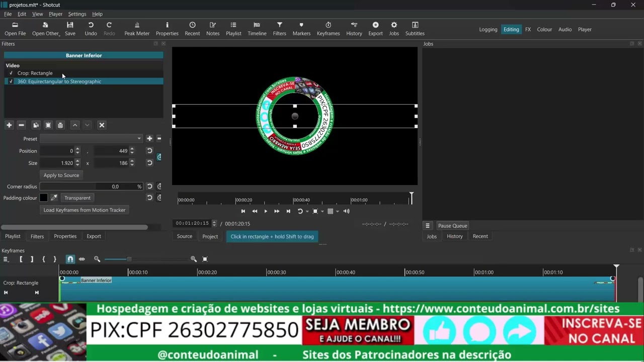Image resolution: width=644 pixels, height=362 pixels.
Task: Open the Keyframes panel menu
Action: pos(6,259)
